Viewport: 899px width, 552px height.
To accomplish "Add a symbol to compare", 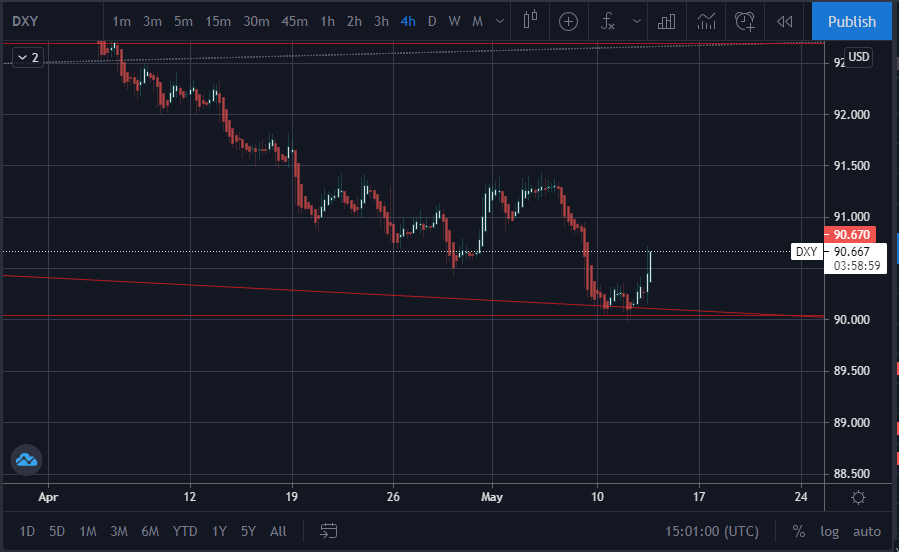I will (568, 22).
